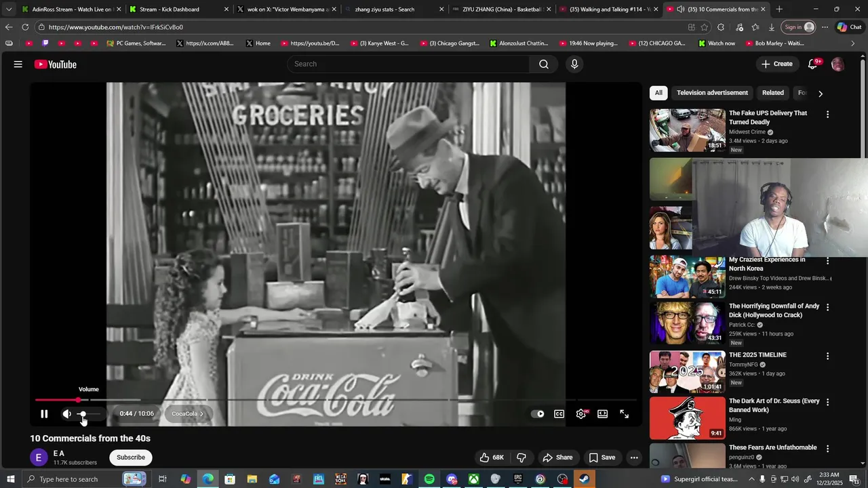Mute the video with the speaker icon
868x488 pixels.
coord(66,414)
